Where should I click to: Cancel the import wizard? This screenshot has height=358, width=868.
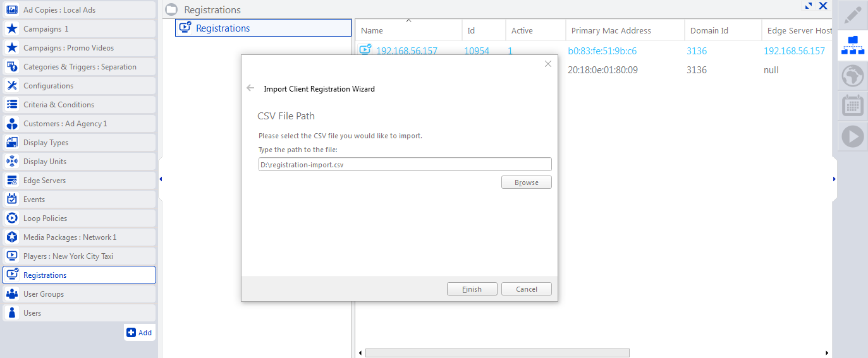526,289
